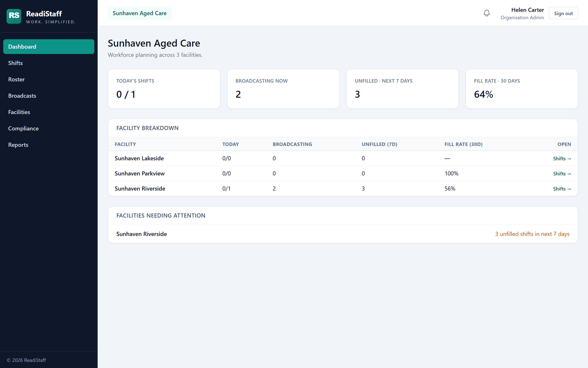Click the notifications bell icon
This screenshot has width=588, height=368.
pyautogui.click(x=487, y=13)
